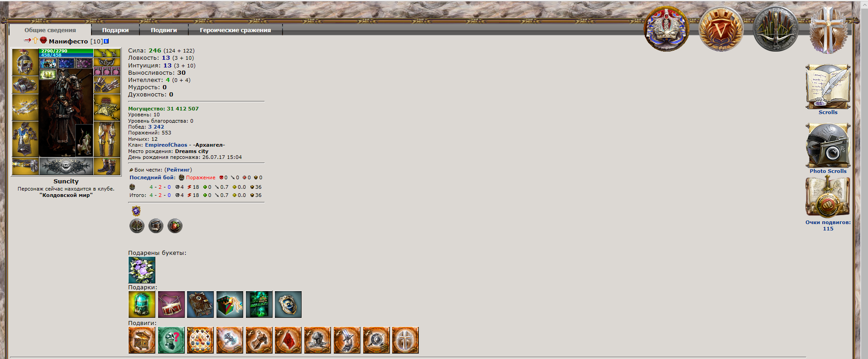Screen dimensions: 868x359
Task: Click the gifted flower bouquet thumbnail
Action: coord(142,270)
